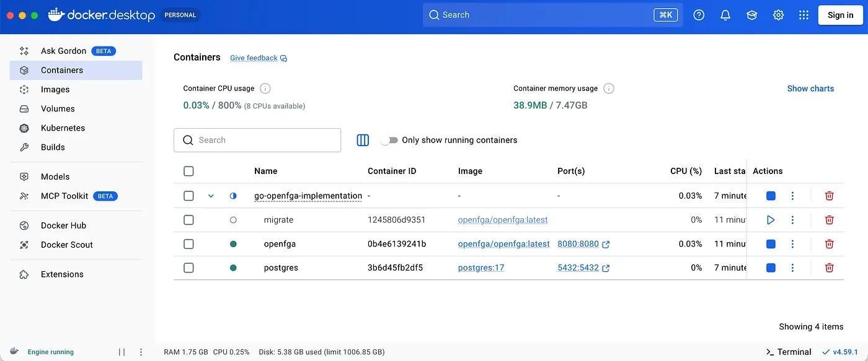Open external link icon for port 8080:8080
868x361 pixels.
[606, 245]
